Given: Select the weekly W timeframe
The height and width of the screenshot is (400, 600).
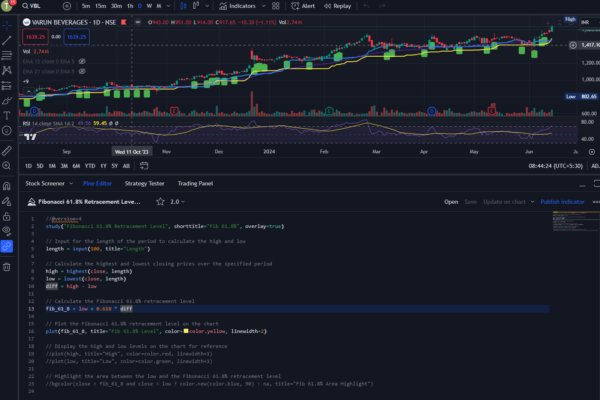Looking at the screenshot, I should pos(149,6).
